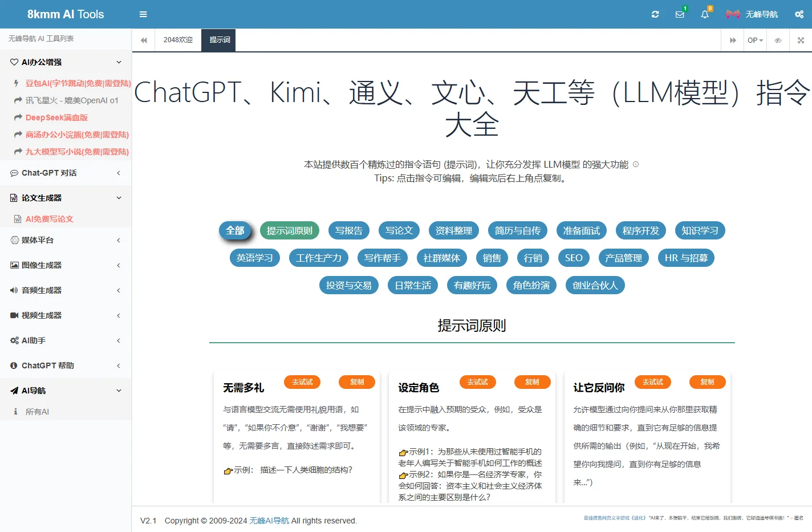Filter by 写报告 category
812x532 pixels.
click(349, 230)
